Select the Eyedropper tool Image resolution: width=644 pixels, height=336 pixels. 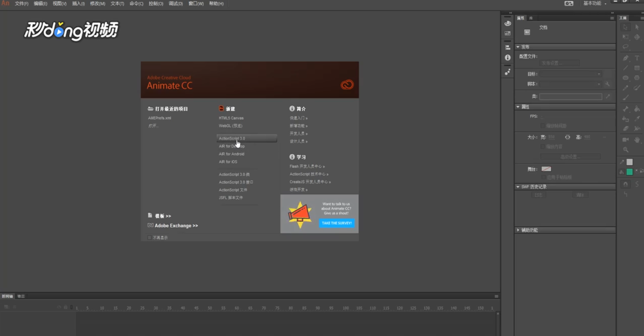coord(637,119)
